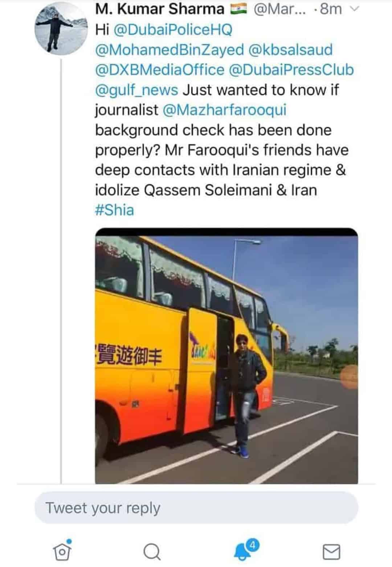
Task: Tap the Tweet your reply field
Action: [x=196, y=508]
